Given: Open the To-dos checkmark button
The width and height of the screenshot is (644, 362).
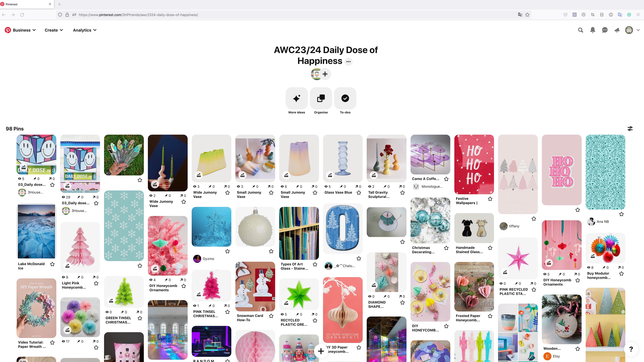Looking at the screenshot, I should click(x=345, y=98).
